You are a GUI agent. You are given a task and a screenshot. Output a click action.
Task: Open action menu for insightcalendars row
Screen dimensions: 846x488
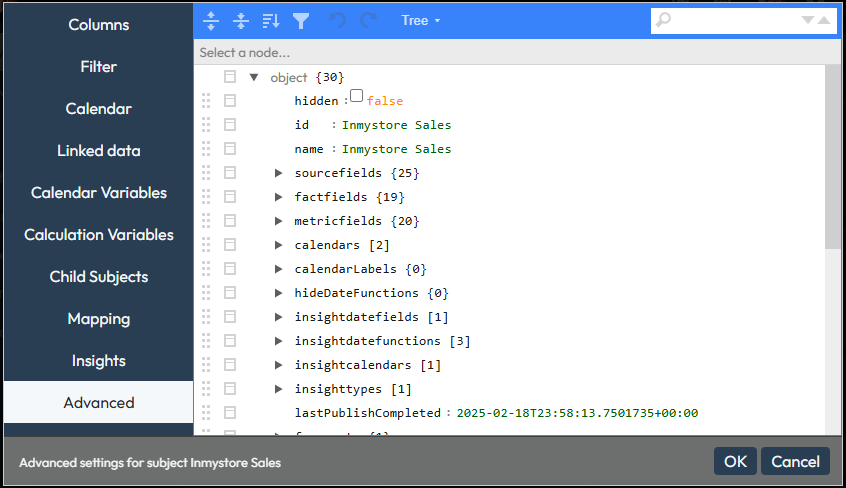[x=230, y=365]
